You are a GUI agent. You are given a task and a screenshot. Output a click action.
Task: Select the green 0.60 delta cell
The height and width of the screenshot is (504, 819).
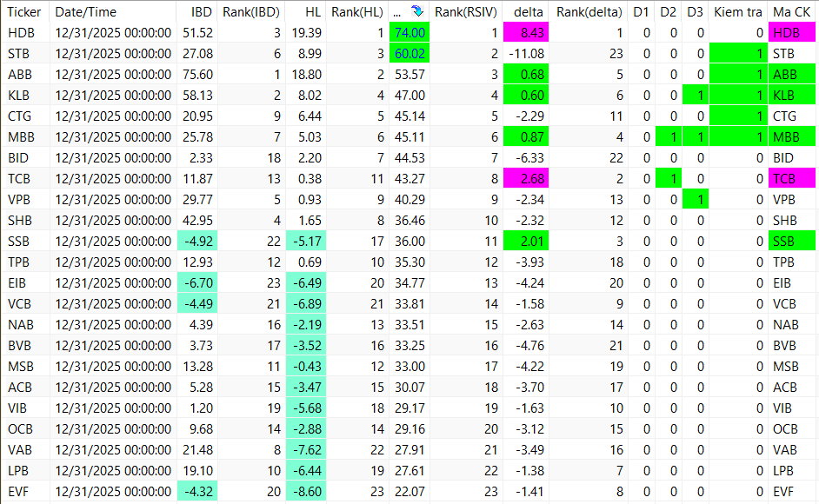[526, 96]
